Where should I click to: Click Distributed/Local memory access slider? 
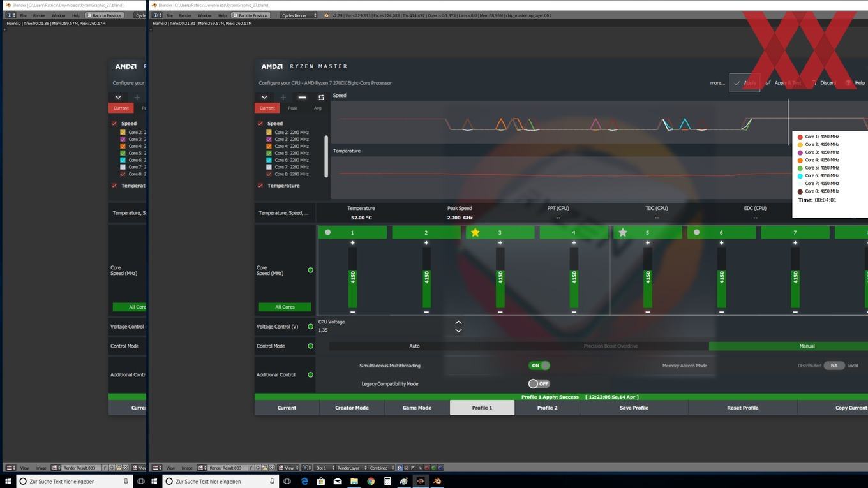tap(834, 366)
